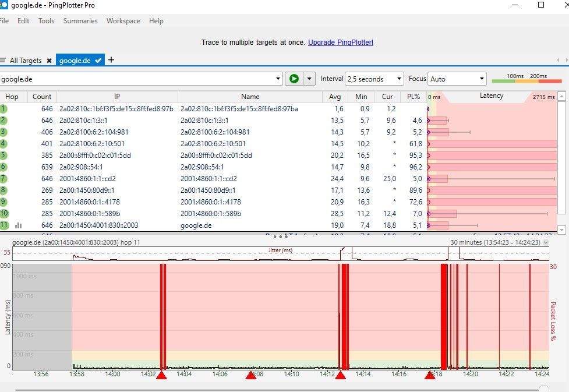569x392 pixels.
Task: Click the hop 3 green circle icon
Action: (x=3, y=132)
